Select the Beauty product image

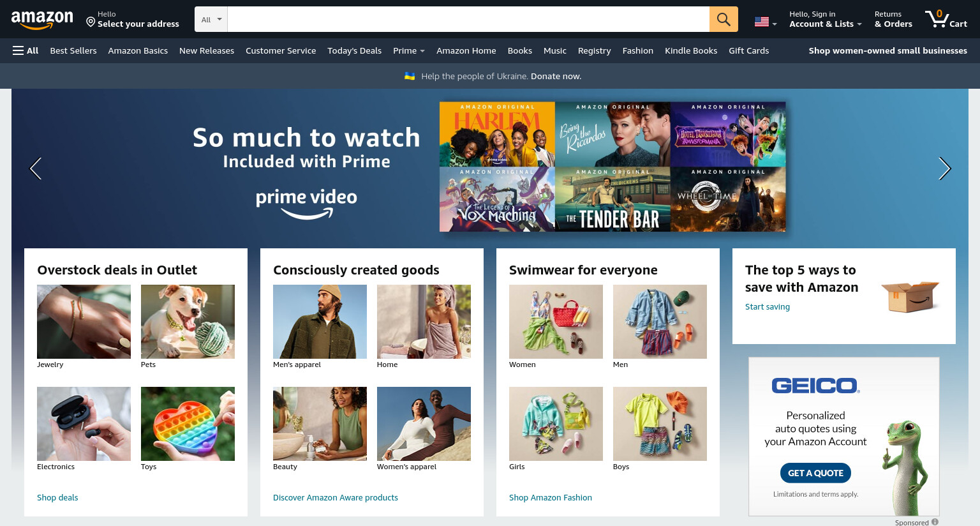click(x=320, y=424)
